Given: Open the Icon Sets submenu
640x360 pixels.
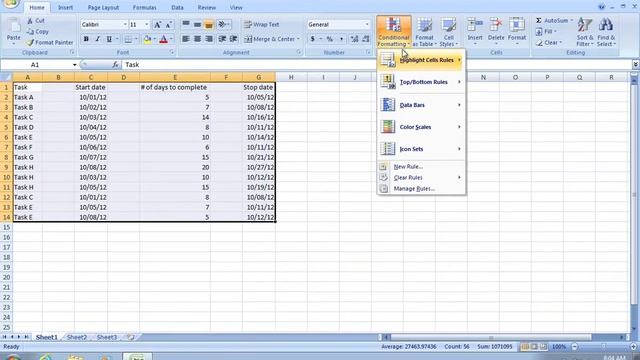Looking at the screenshot, I should pos(421,149).
